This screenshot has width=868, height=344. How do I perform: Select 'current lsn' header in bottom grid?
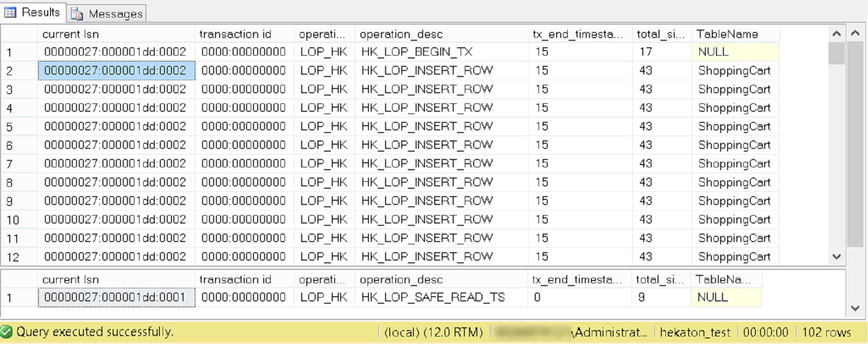(x=116, y=279)
